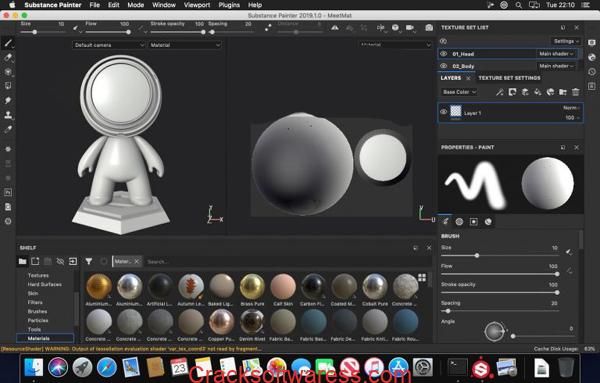Open the Plugins menu
This screenshot has width=600, height=383.
click(229, 5)
